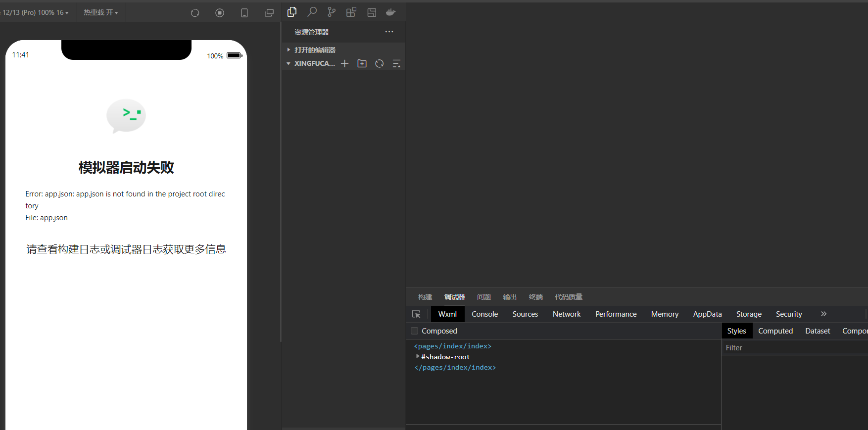Click the 资源管理器 panel title
Viewport: 868px width, 430px height.
point(311,32)
